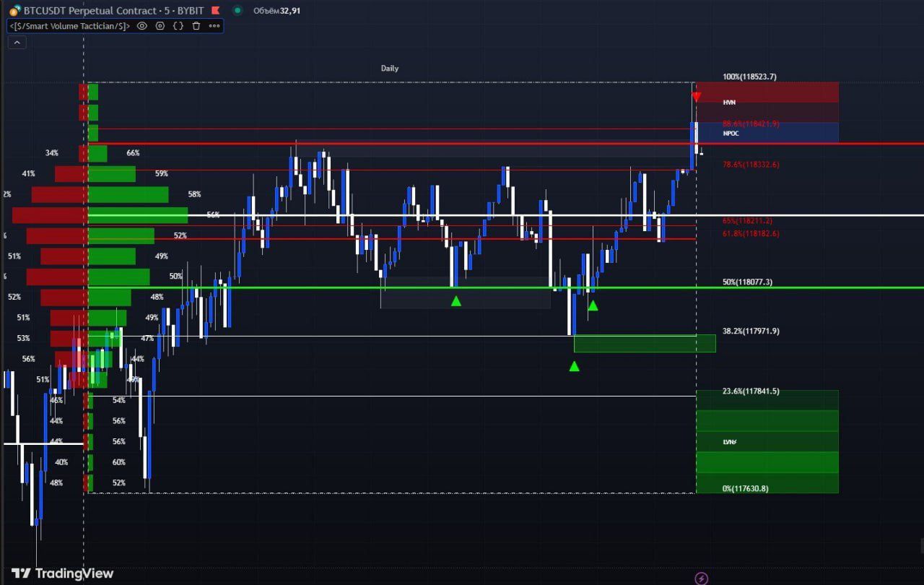View source code of Smart Volume Tactician
The height and width of the screenshot is (585, 924).
click(178, 26)
